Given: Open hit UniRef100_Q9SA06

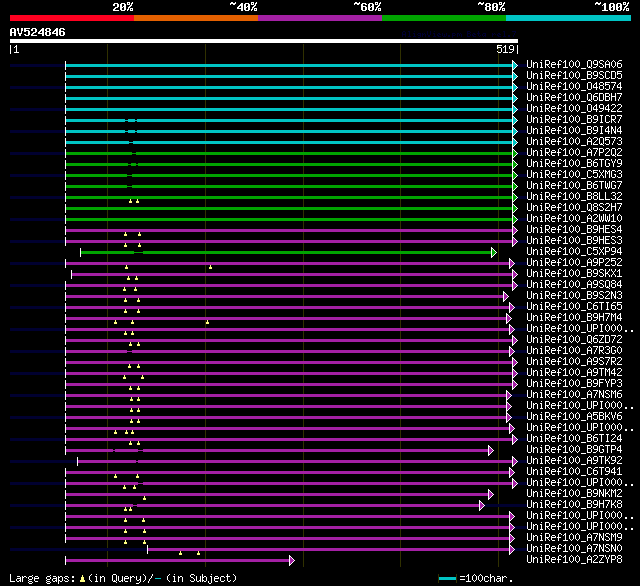Looking at the screenshot, I should pos(574,64).
